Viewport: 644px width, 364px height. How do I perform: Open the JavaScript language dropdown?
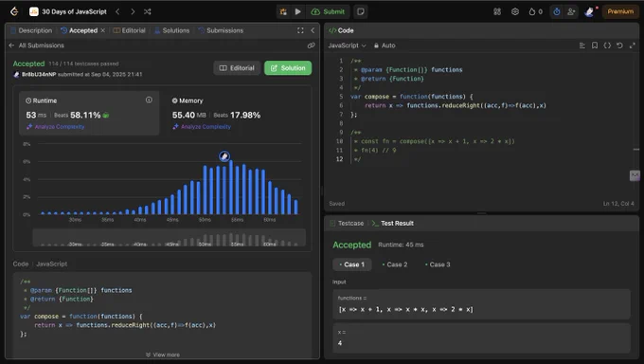pyautogui.click(x=347, y=45)
